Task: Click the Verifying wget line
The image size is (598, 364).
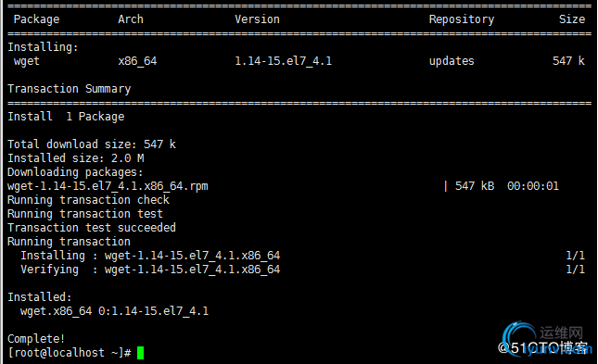Action: (x=150, y=270)
